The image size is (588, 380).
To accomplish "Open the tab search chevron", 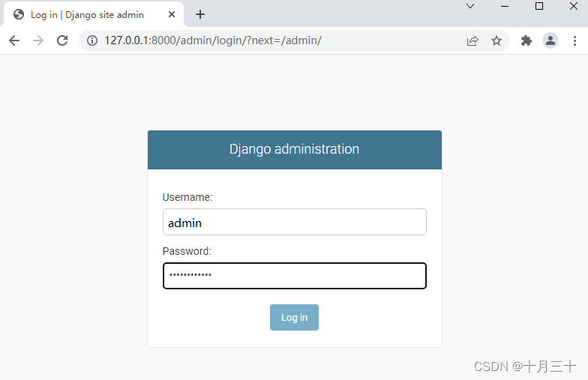I will coord(470,6).
